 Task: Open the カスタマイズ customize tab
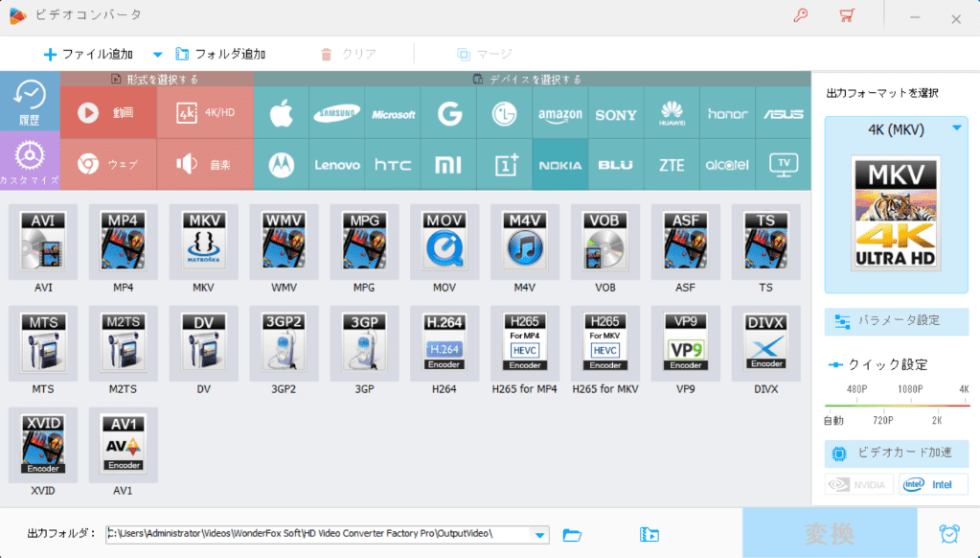pyautogui.click(x=30, y=161)
